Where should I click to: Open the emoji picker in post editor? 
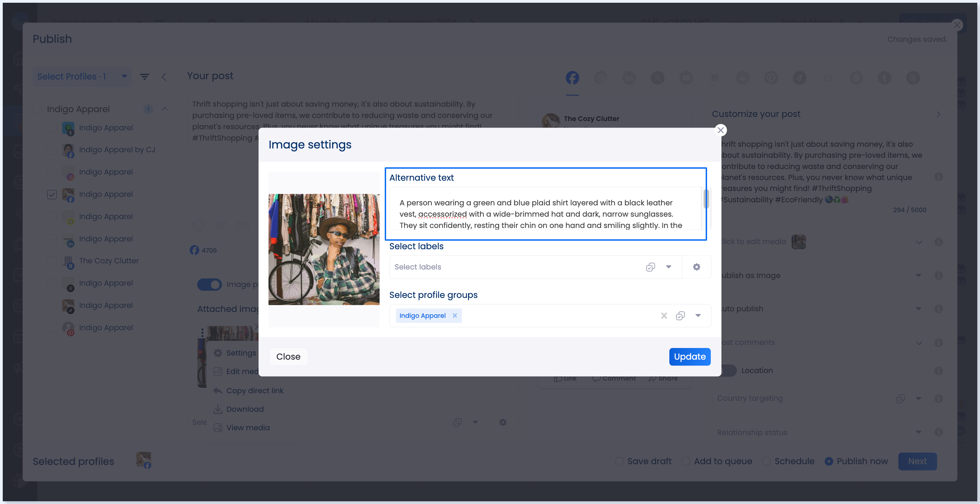point(199,225)
